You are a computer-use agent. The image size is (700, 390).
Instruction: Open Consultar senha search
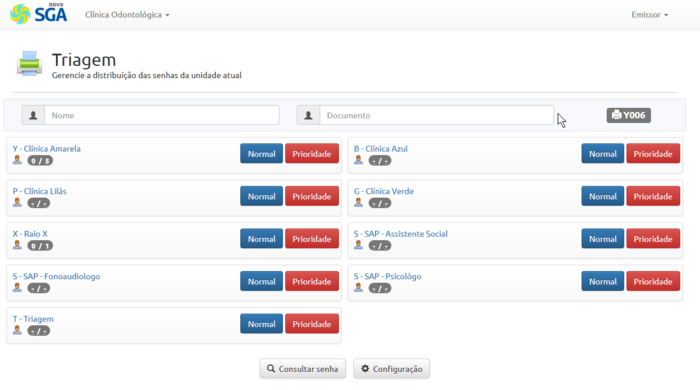point(303,369)
